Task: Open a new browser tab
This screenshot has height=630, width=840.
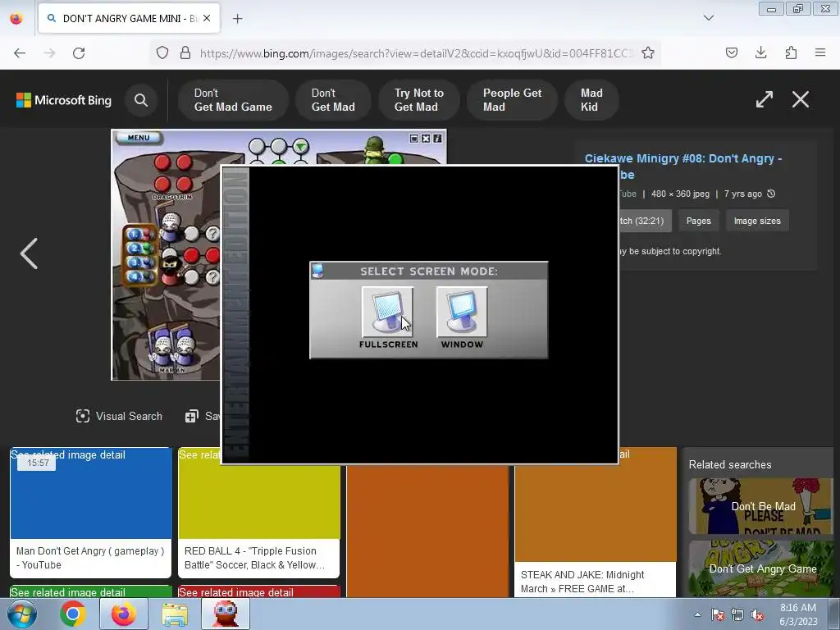Action: click(237, 19)
